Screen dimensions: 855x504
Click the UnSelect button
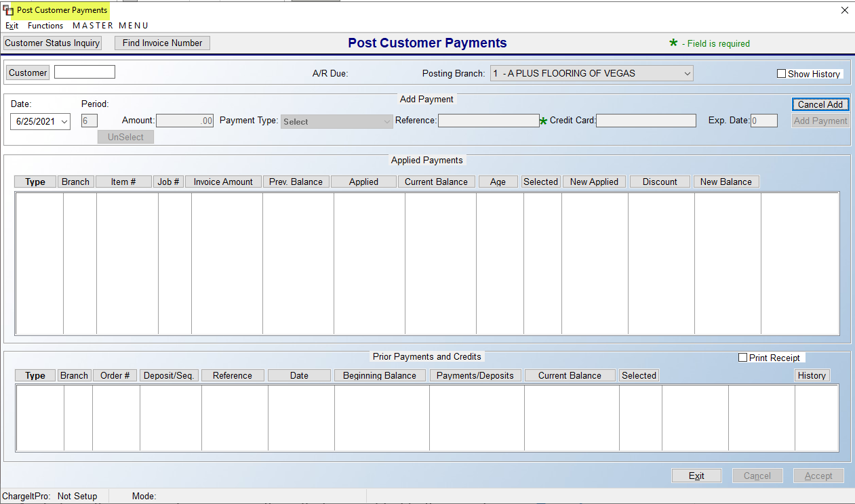click(x=125, y=136)
